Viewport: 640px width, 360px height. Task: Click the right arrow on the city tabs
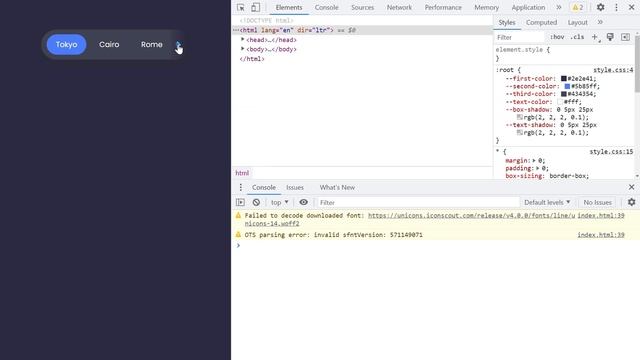(178, 44)
